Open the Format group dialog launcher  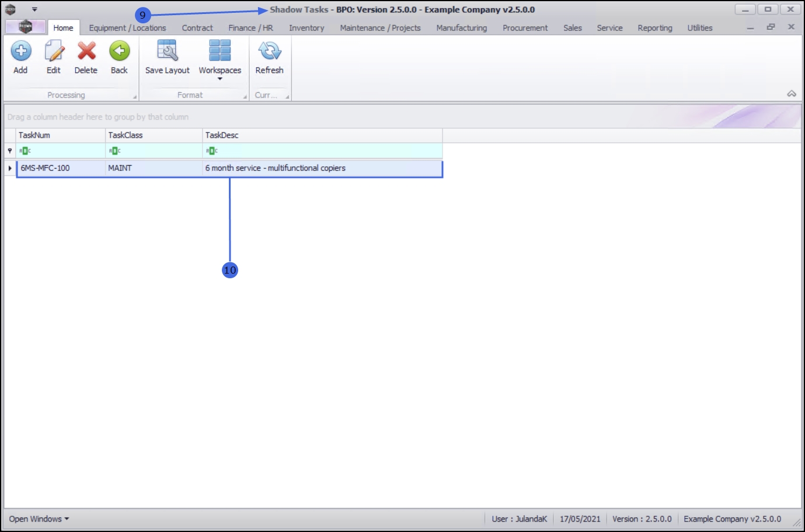[245, 97]
